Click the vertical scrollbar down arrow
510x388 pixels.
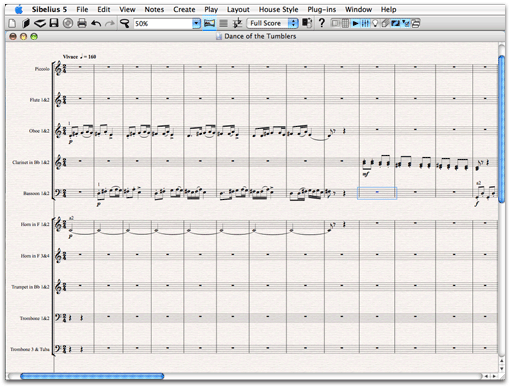point(502,369)
